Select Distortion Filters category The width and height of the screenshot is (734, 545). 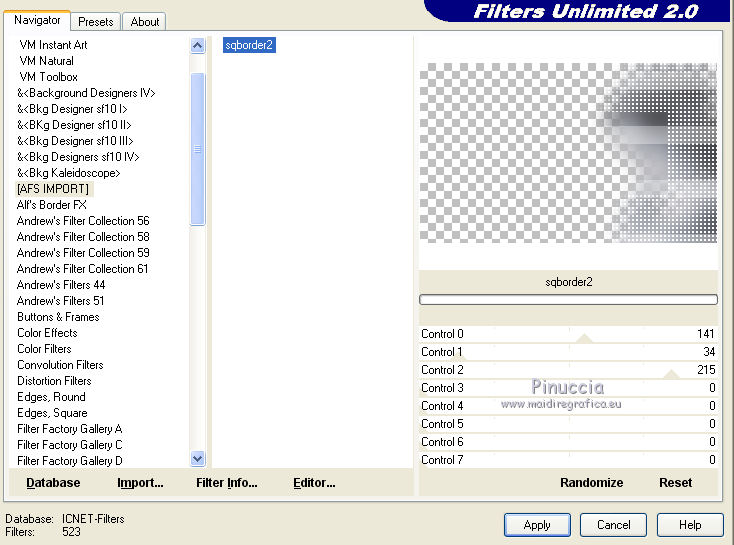(54, 381)
